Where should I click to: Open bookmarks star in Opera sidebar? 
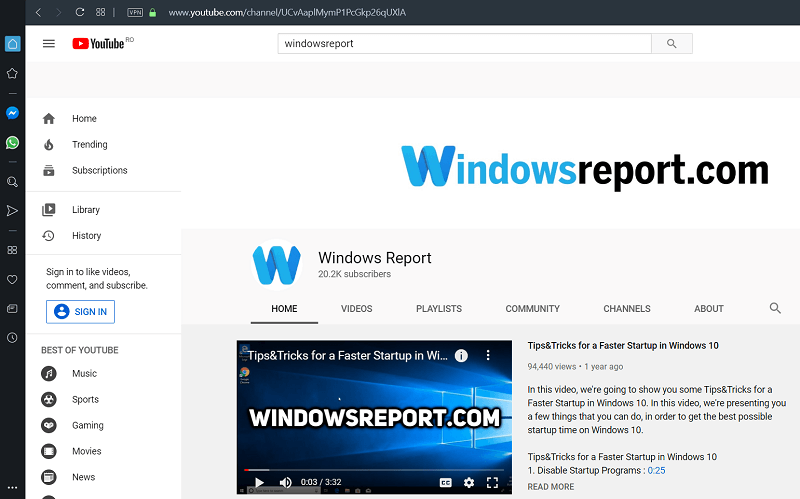point(12,73)
